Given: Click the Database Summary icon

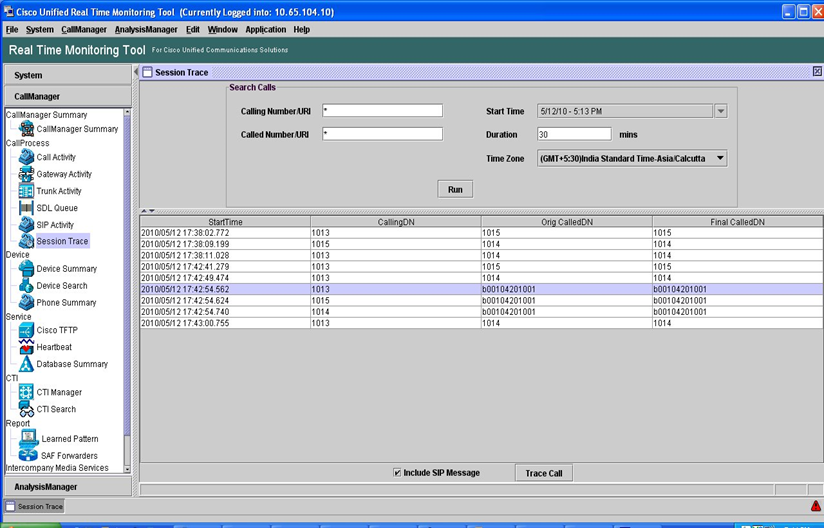Looking at the screenshot, I should 26,364.
